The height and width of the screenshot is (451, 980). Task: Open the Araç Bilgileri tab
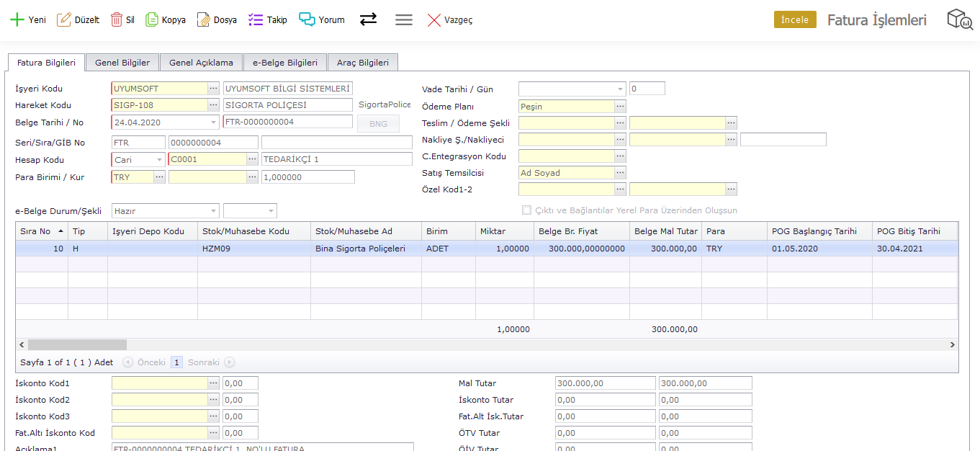pos(362,63)
